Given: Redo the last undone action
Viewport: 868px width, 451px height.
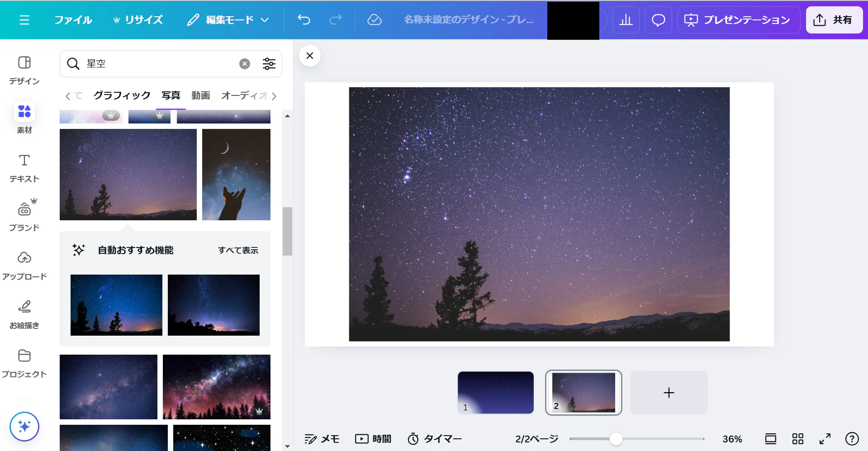Looking at the screenshot, I should 335,20.
